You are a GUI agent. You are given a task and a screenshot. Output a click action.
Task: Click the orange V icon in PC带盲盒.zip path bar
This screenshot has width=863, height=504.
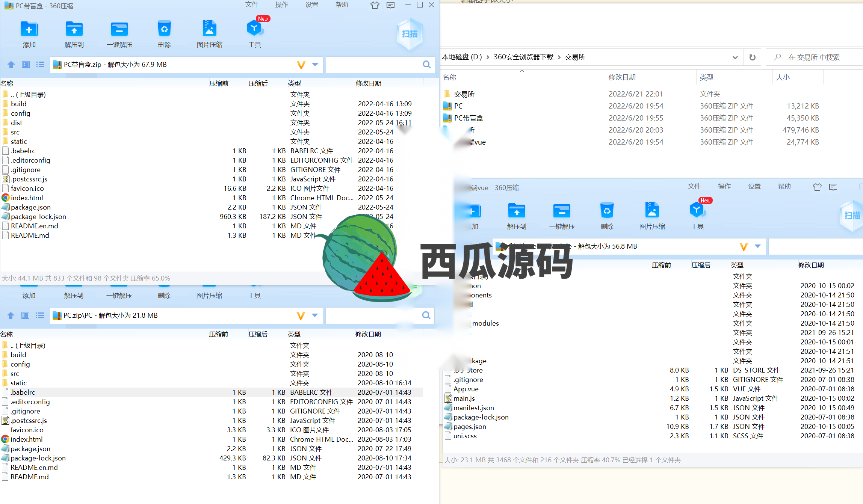point(301,65)
